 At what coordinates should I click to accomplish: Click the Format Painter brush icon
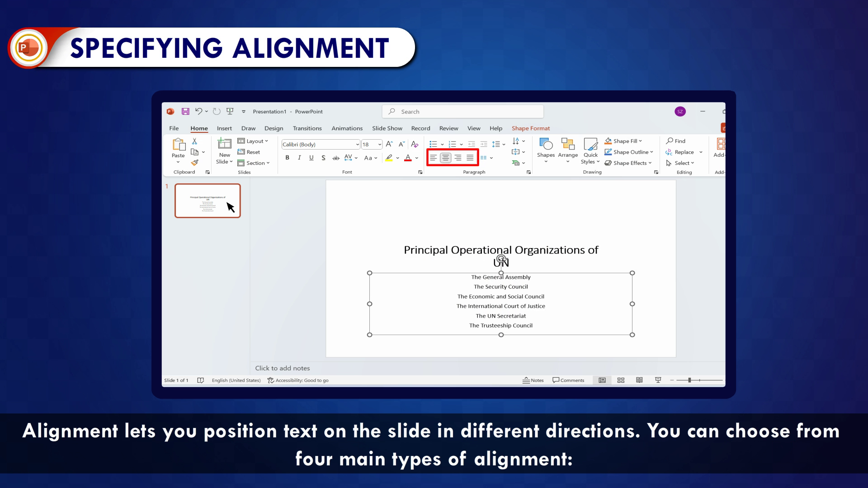(x=195, y=163)
